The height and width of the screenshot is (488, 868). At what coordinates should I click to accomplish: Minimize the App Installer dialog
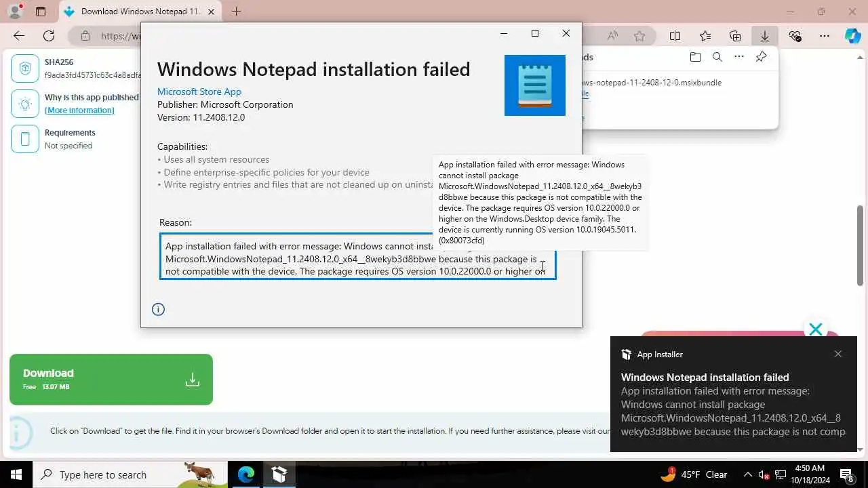tap(504, 33)
